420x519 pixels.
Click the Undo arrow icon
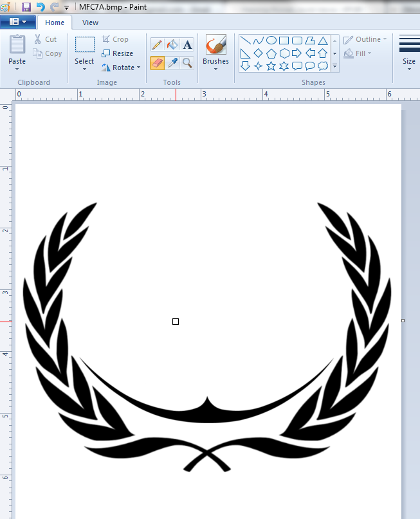(x=41, y=7)
